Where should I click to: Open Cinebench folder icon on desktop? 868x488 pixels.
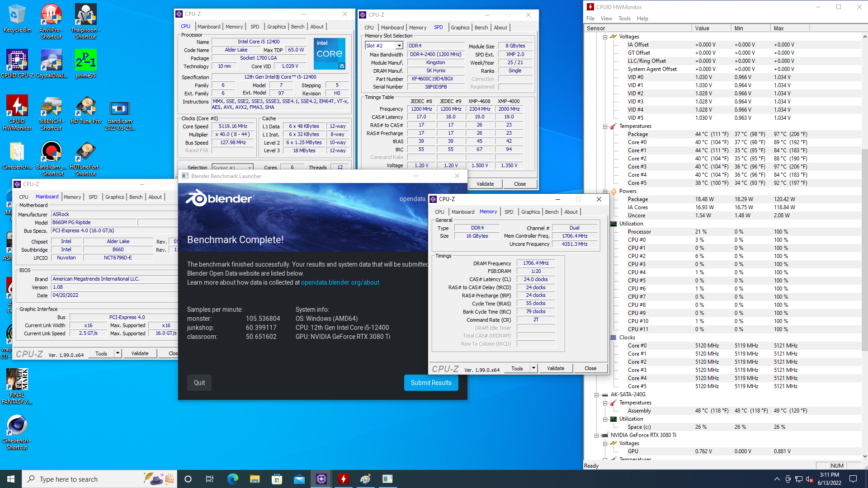coord(17,155)
